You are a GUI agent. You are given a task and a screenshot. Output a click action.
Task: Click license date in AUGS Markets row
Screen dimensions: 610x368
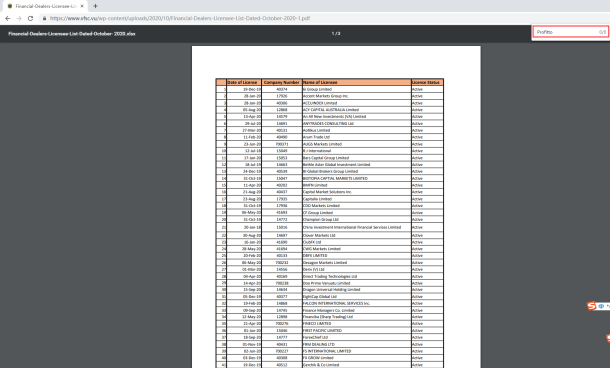pos(244,144)
